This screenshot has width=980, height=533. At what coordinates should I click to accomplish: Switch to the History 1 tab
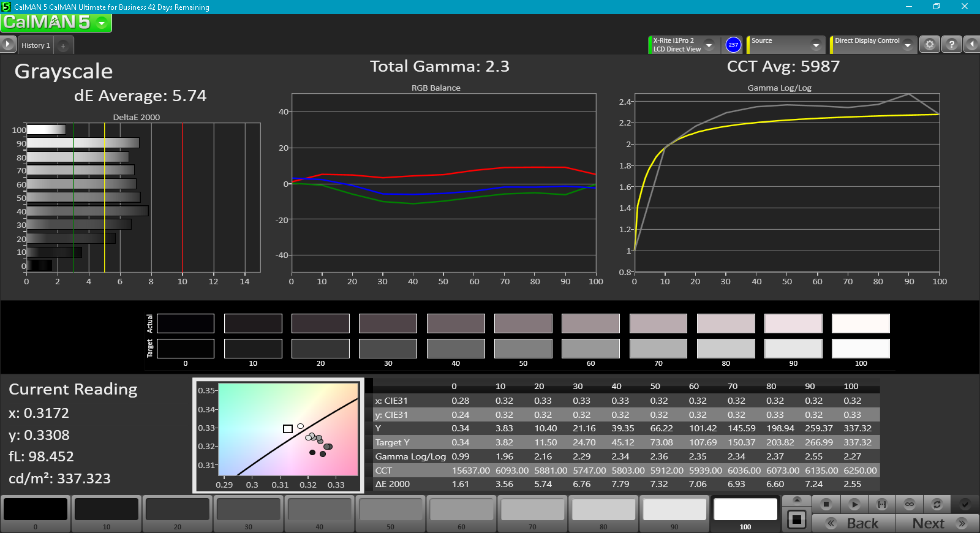point(36,45)
